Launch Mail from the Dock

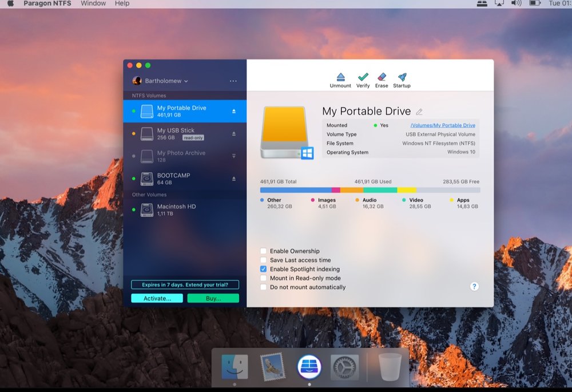tap(273, 367)
